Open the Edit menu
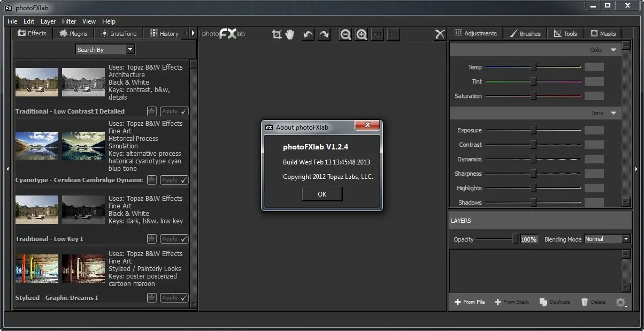 (29, 21)
